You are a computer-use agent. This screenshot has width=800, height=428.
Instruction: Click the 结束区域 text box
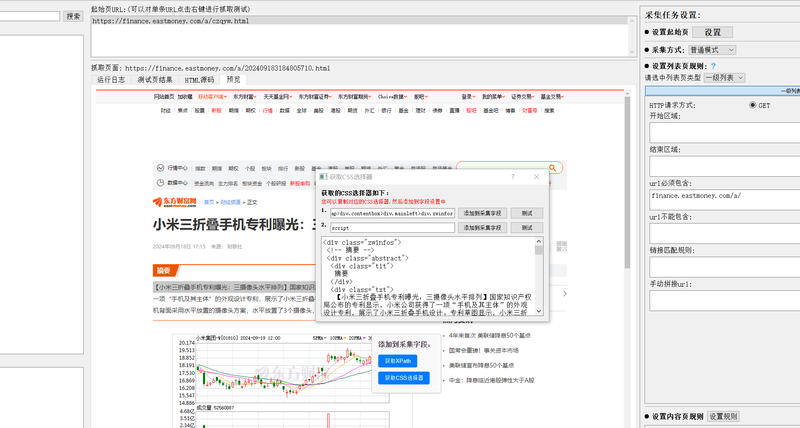tap(724, 166)
